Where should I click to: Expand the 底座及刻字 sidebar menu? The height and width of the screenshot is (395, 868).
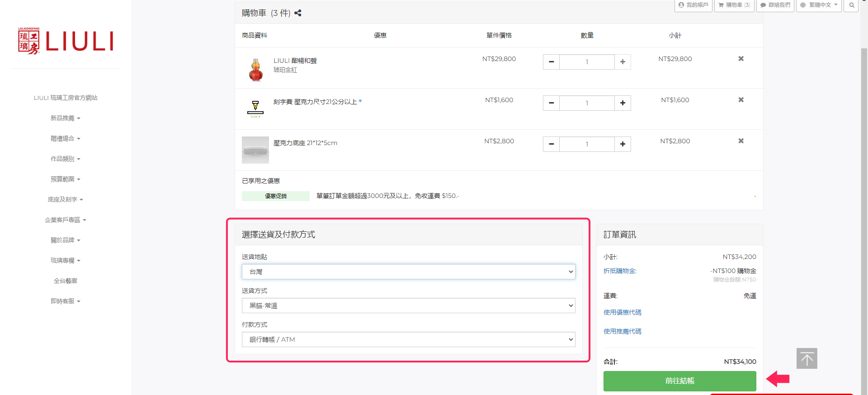65,200
